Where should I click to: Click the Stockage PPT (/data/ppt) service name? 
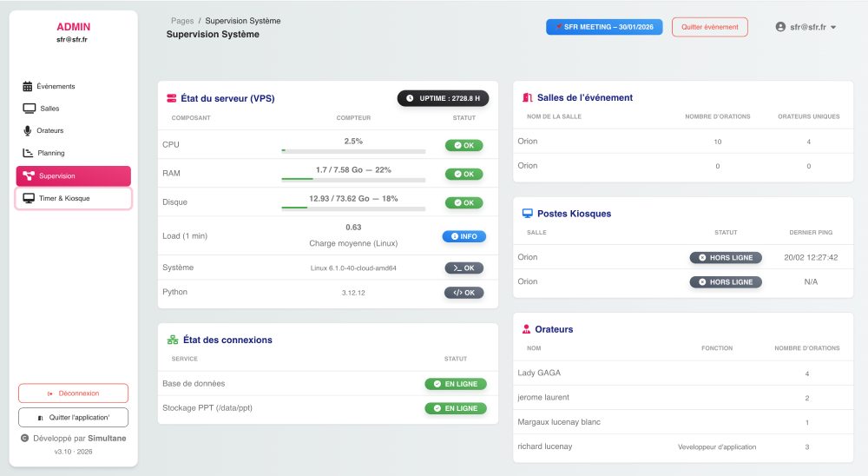point(207,408)
